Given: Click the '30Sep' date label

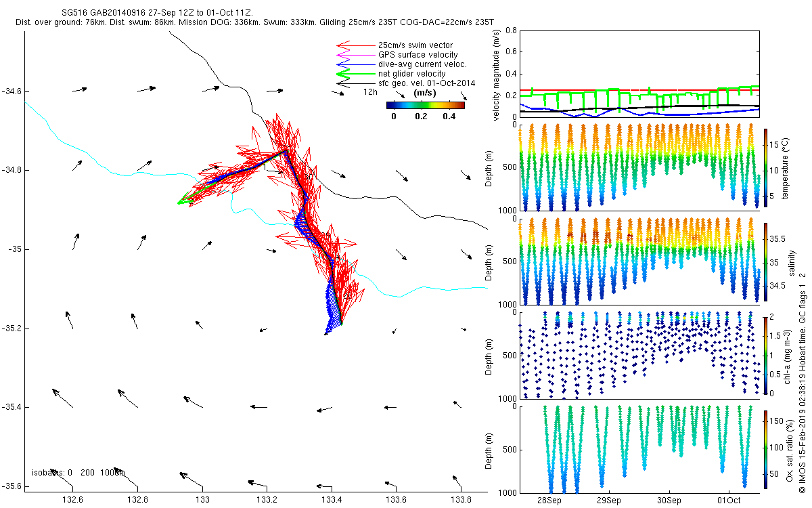Looking at the screenshot, I should [669, 501].
